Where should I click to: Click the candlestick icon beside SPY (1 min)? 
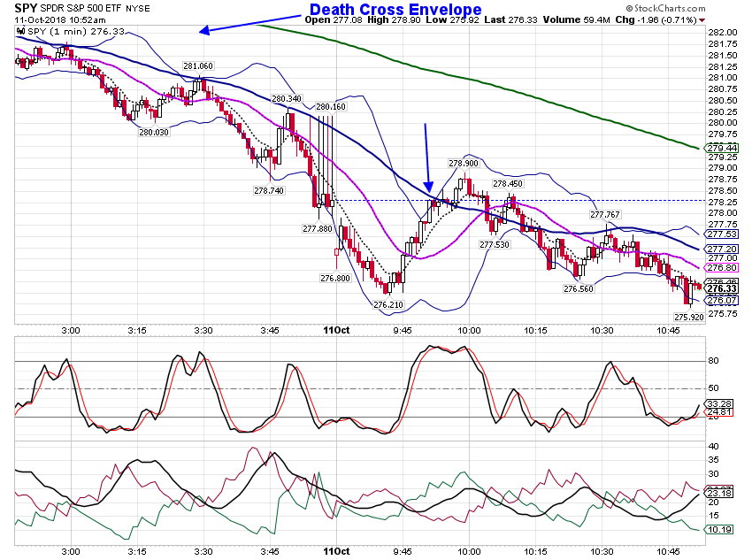[x=20, y=31]
